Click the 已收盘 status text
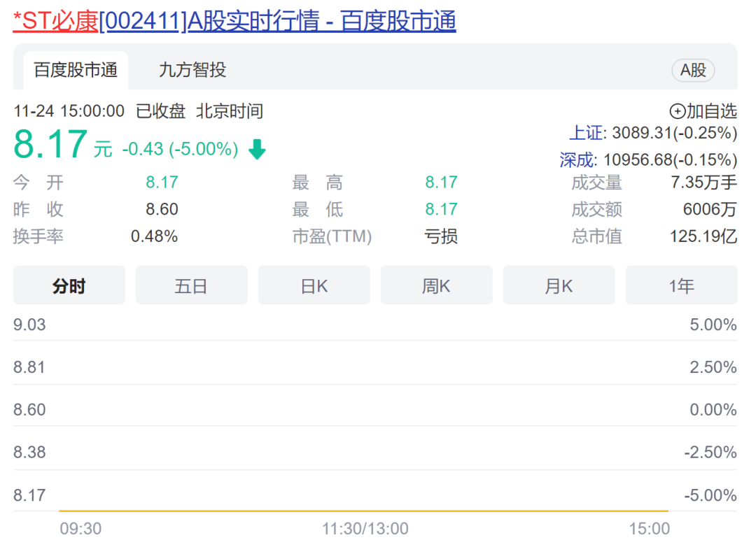The height and width of the screenshot is (547, 756). (x=160, y=111)
